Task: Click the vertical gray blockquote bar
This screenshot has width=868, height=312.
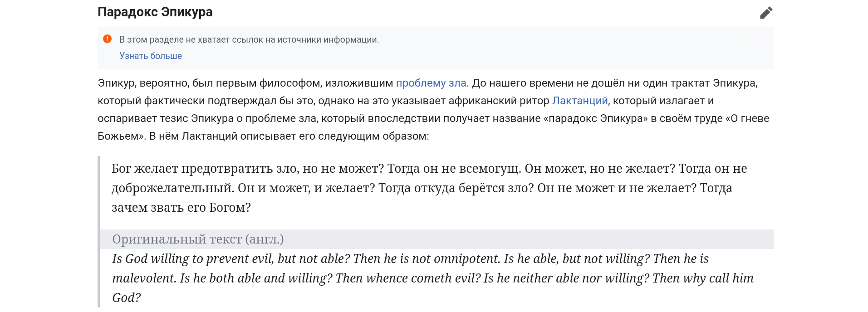Action: pyautogui.click(x=98, y=232)
